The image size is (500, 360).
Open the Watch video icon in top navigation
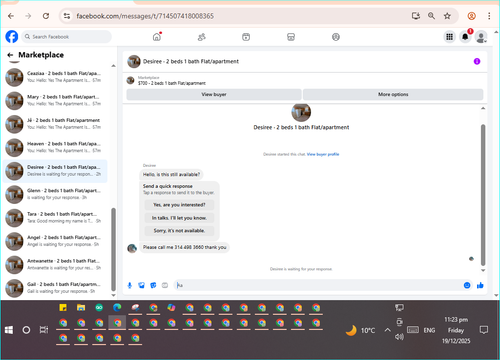pyautogui.click(x=246, y=37)
